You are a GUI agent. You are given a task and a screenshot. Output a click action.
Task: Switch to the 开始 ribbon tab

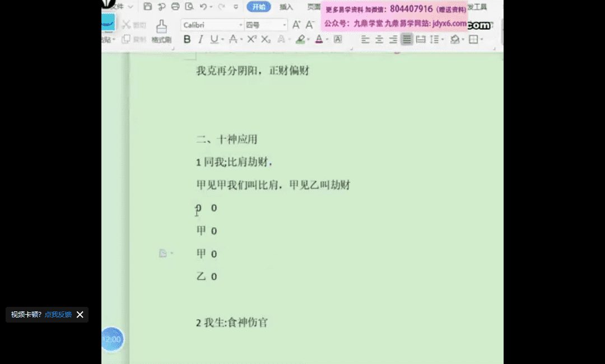point(259,7)
